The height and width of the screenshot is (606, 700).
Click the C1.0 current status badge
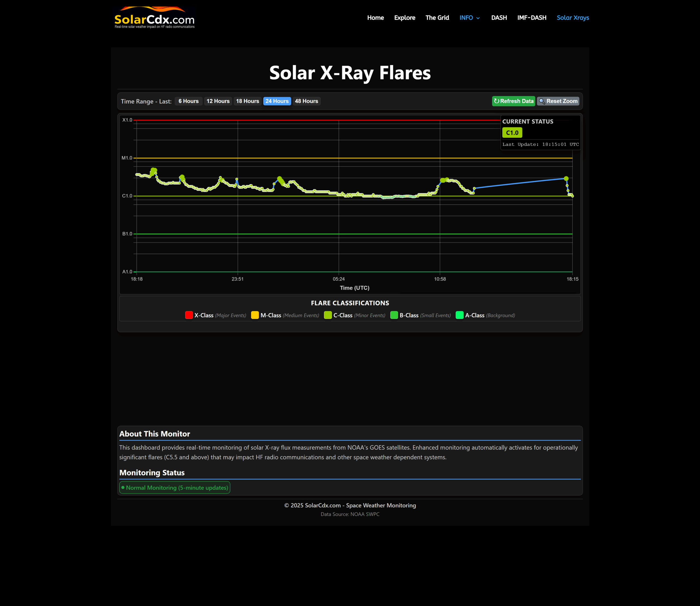point(512,133)
